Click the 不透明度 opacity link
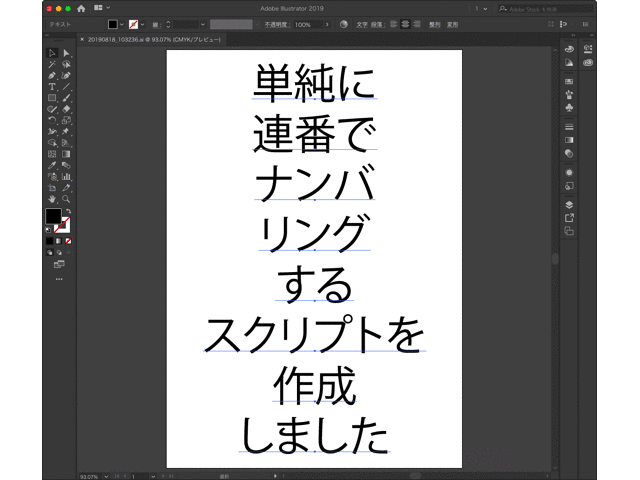This screenshot has height=480, width=640. [277, 25]
